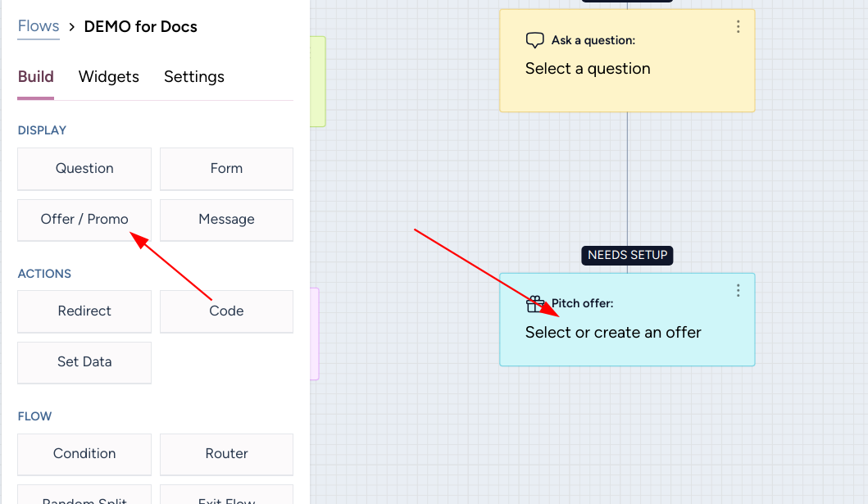Add a Question display step
Image resolution: width=868 pixels, height=504 pixels.
click(84, 169)
